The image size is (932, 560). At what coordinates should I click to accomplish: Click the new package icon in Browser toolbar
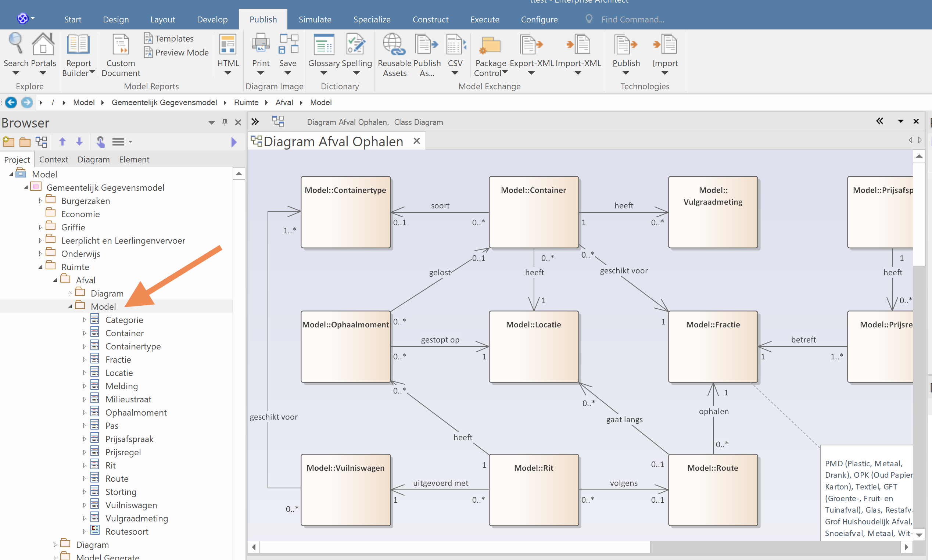[x=8, y=142]
